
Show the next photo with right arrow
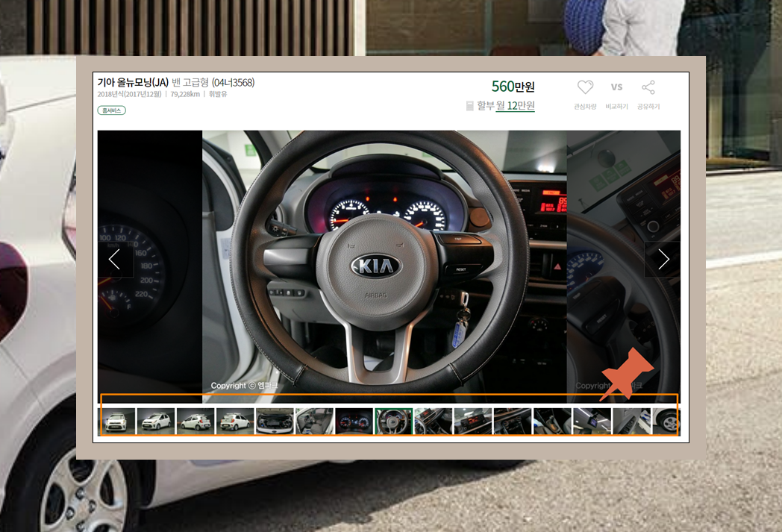pyautogui.click(x=663, y=259)
